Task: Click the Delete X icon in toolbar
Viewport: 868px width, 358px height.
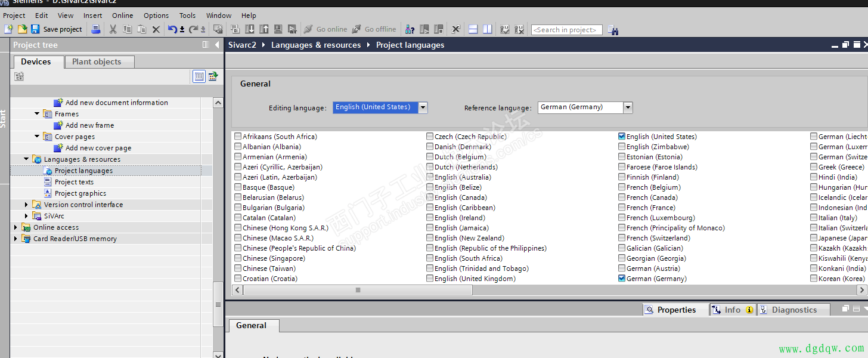Action: click(156, 29)
